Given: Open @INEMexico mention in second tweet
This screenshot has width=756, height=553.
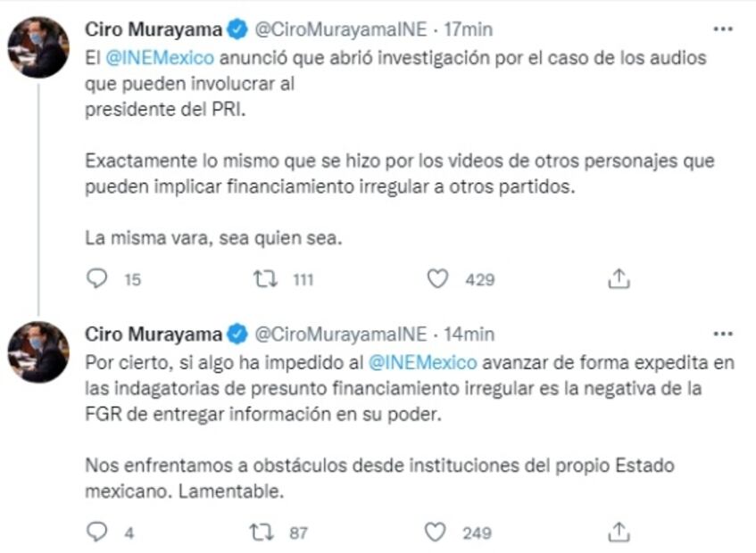Looking at the screenshot, I should (x=422, y=363).
